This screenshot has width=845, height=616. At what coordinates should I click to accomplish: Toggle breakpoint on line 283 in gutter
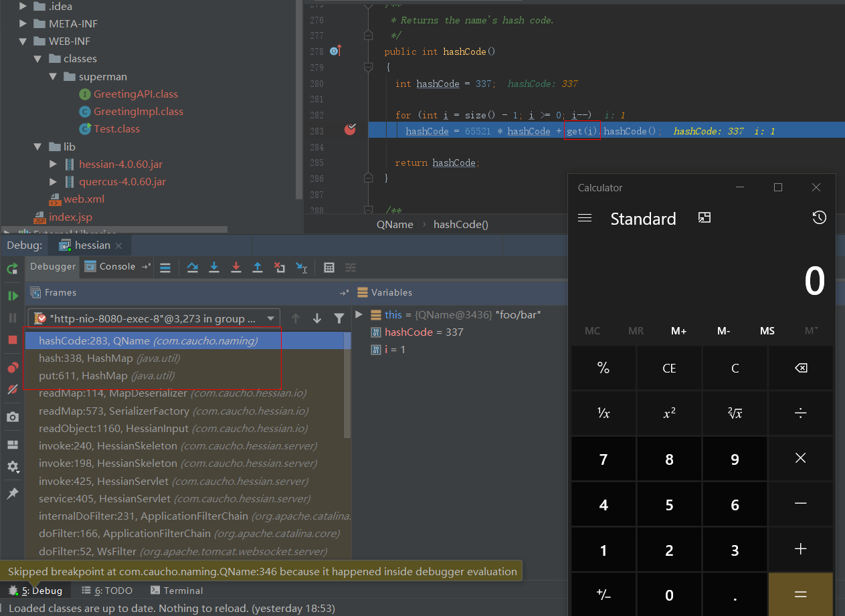tap(350, 130)
